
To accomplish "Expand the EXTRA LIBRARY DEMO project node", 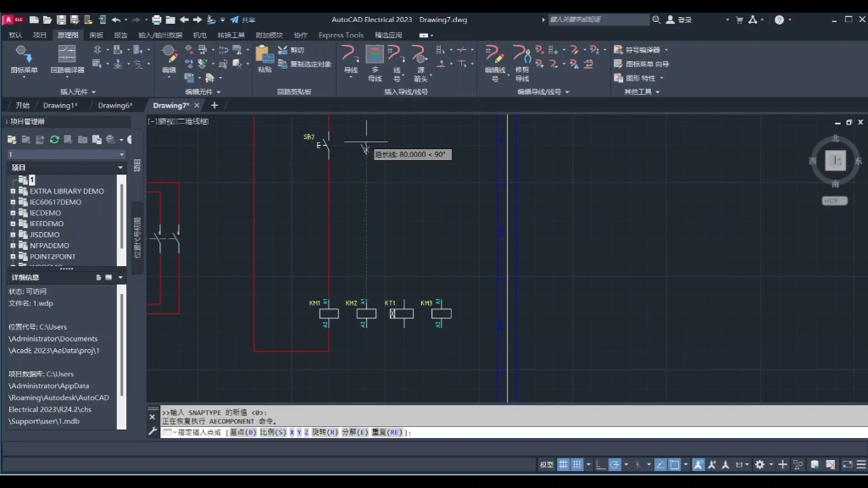I will tap(13, 191).
